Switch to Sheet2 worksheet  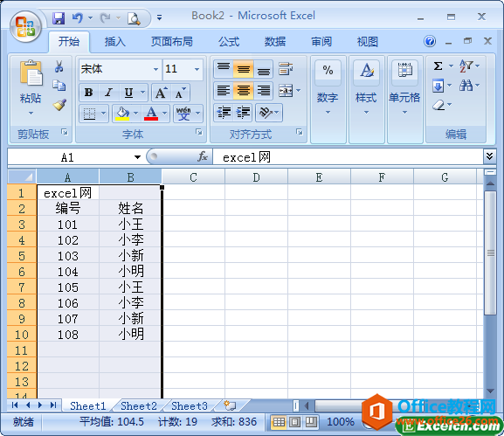[139, 405]
